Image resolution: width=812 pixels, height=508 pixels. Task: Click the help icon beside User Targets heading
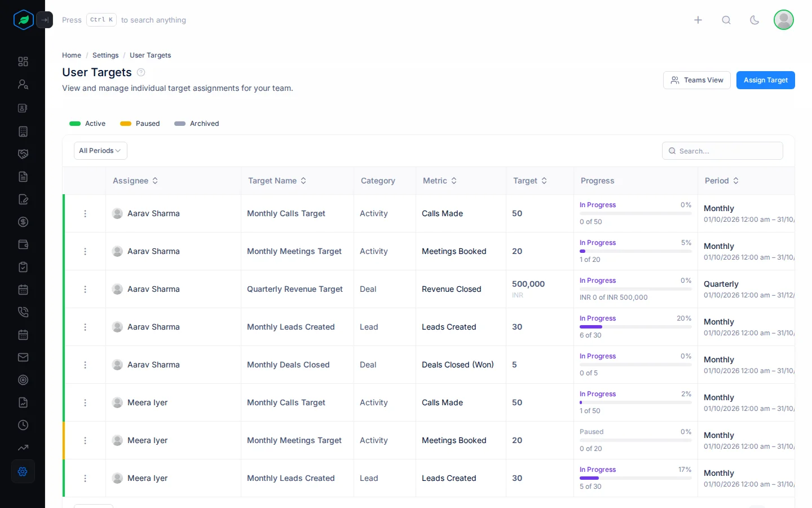[141, 72]
